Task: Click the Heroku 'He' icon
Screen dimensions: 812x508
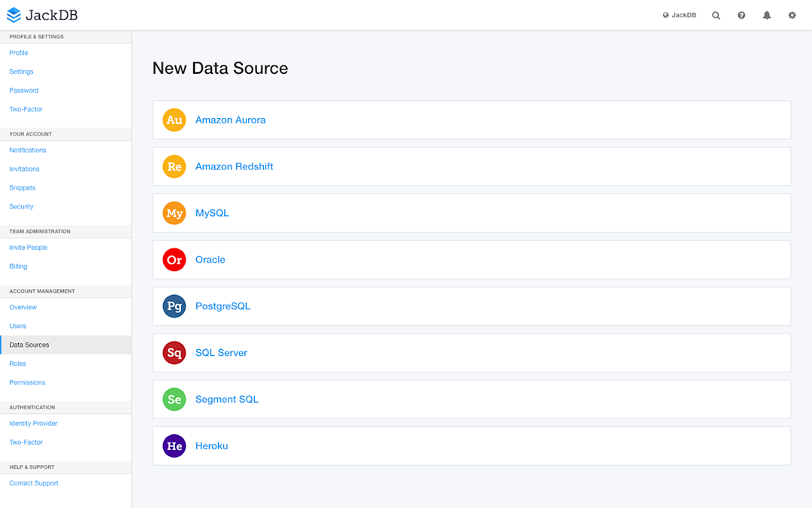Action: pos(174,446)
